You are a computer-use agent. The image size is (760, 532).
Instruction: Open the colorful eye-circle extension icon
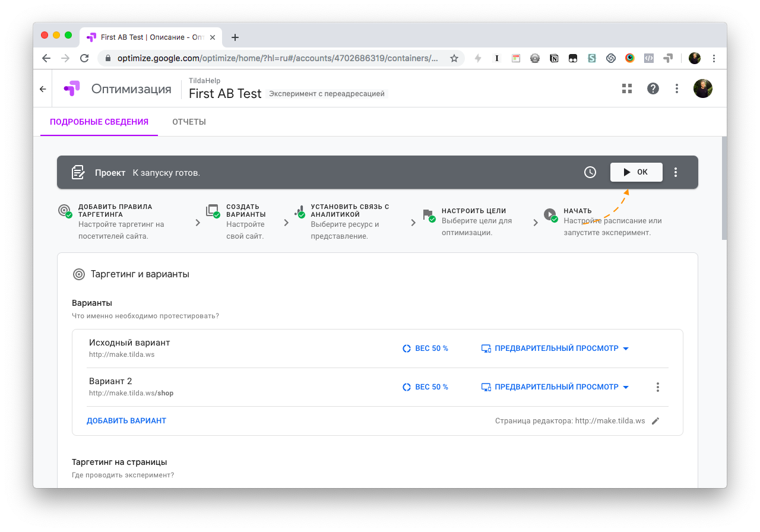pyautogui.click(x=630, y=58)
